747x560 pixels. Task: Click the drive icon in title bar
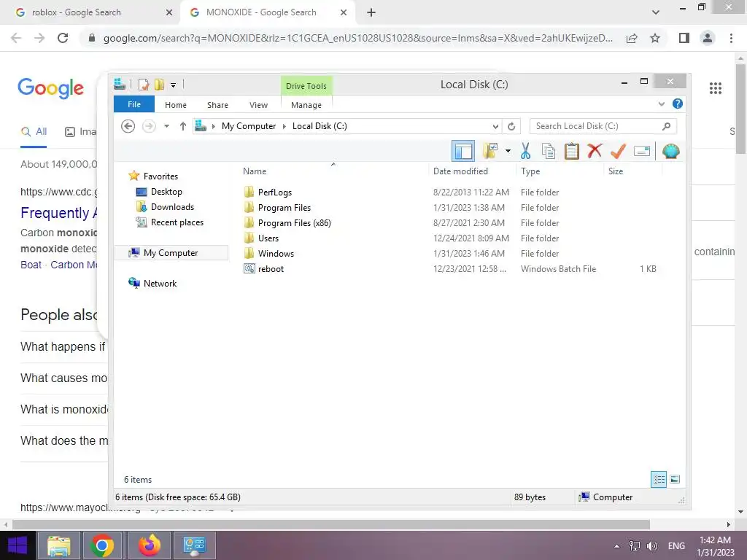[120, 85]
